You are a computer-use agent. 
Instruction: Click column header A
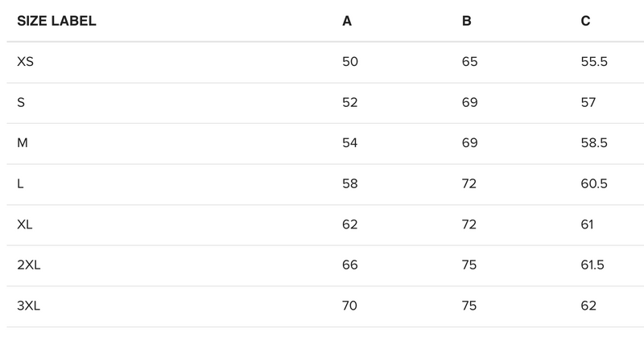(347, 21)
